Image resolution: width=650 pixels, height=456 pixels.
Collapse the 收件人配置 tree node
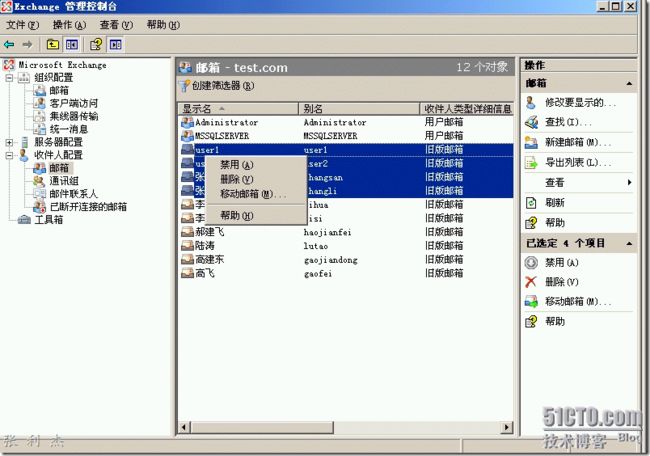(x=9, y=155)
